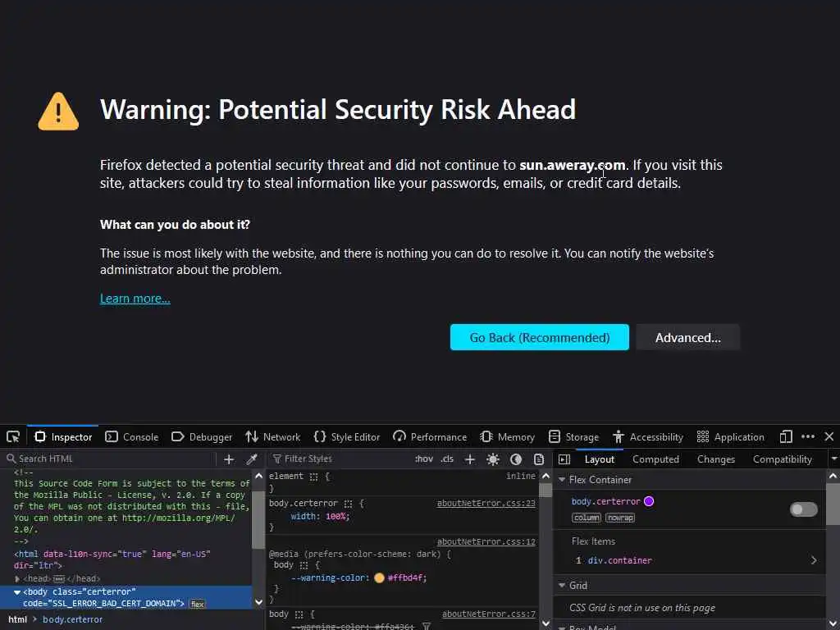The width and height of the screenshot is (840, 630).
Task: Toggle the :hov pseudo-class panel
Action: [424, 459]
